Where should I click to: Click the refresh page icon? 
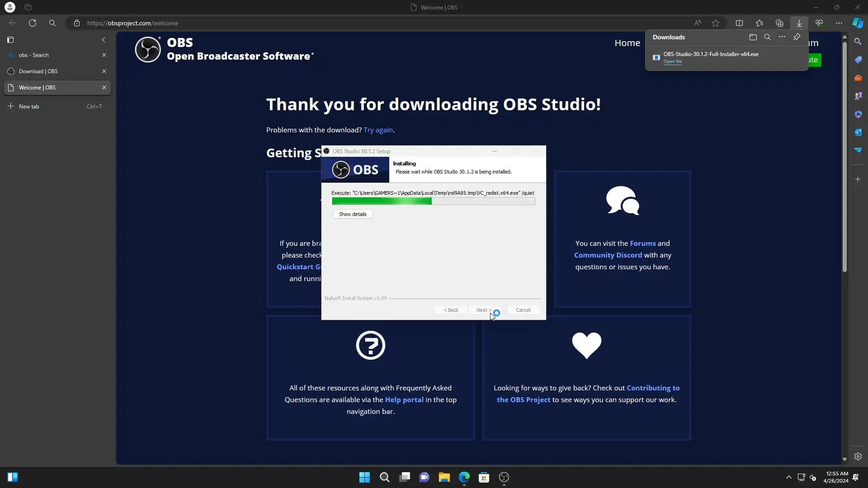pos(33,23)
